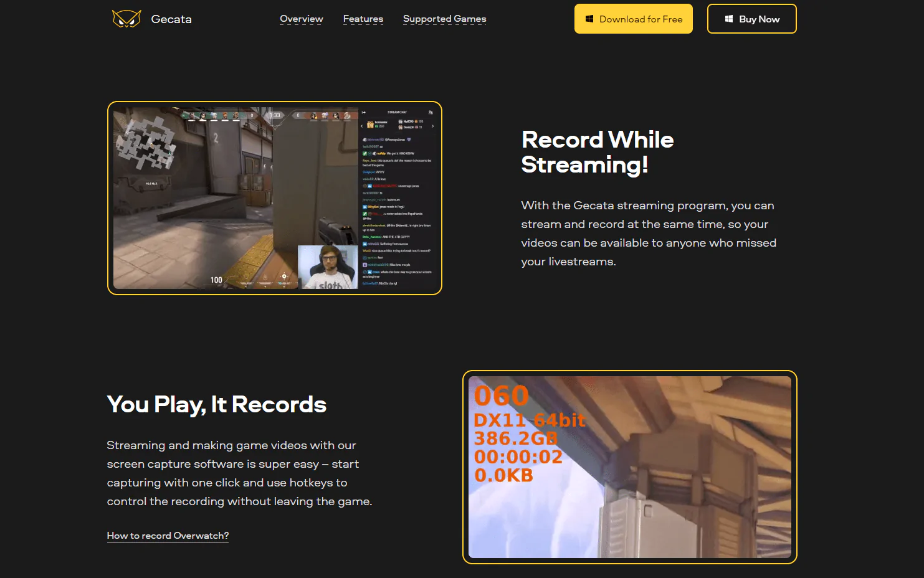Click the paragraph starting 'Streaming and making game videos'

click(239, 473)
